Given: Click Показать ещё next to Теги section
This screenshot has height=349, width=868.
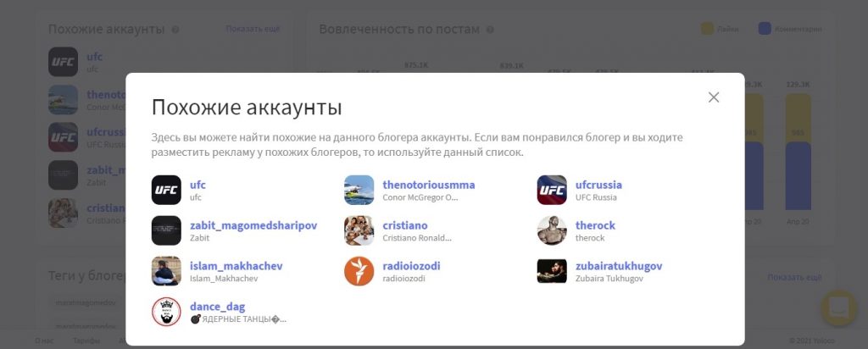Looking at the screenshot, I should coord(793,277).
